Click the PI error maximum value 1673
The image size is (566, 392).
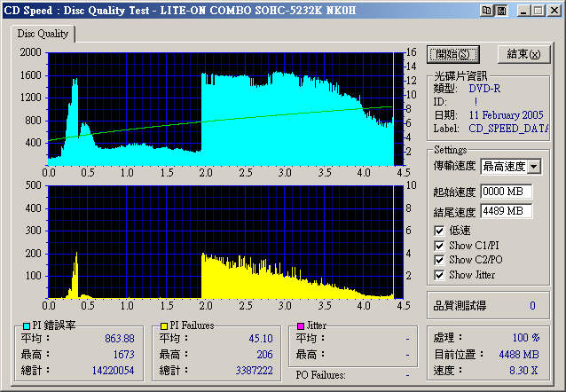tap(124, 355)
